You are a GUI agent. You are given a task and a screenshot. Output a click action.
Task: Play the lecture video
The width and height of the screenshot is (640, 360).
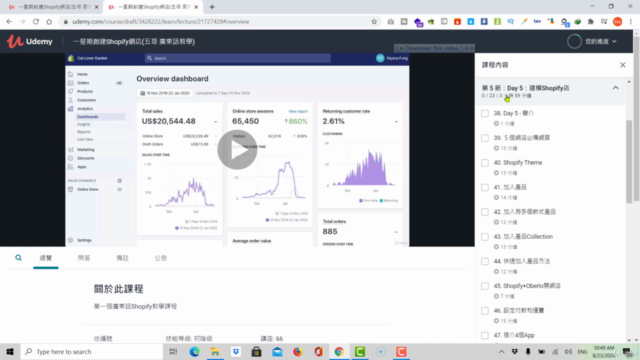[237, 150]
